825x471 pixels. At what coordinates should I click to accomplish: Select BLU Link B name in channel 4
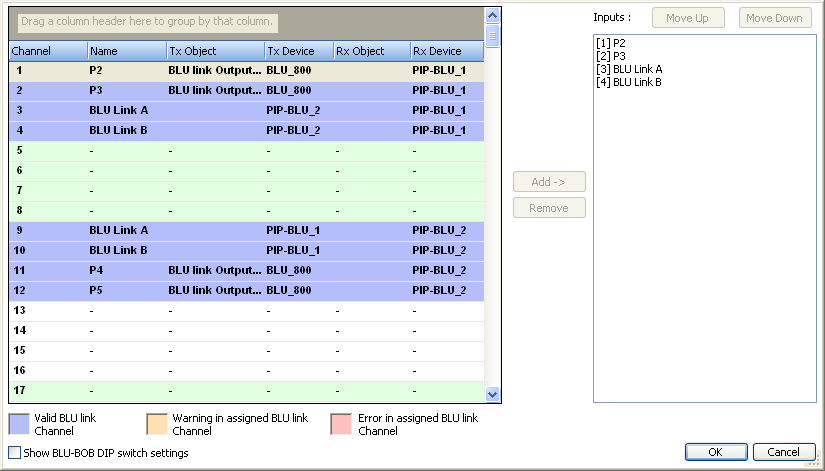click(x=118, y=131)
